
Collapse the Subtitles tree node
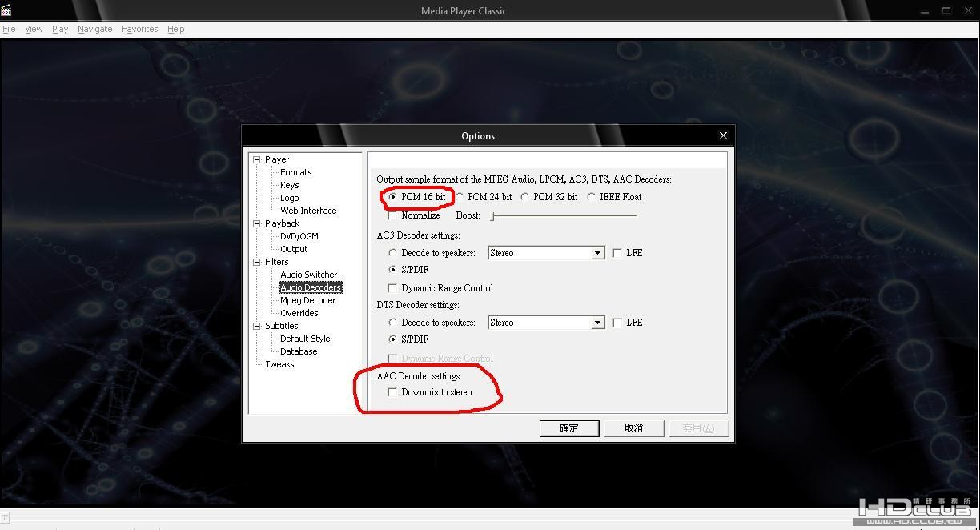tap(257, 326)
